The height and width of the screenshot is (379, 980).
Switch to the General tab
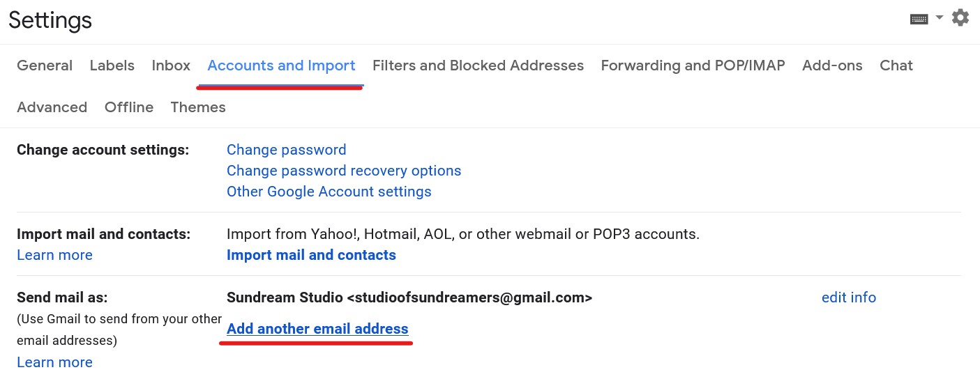point(45,65)
